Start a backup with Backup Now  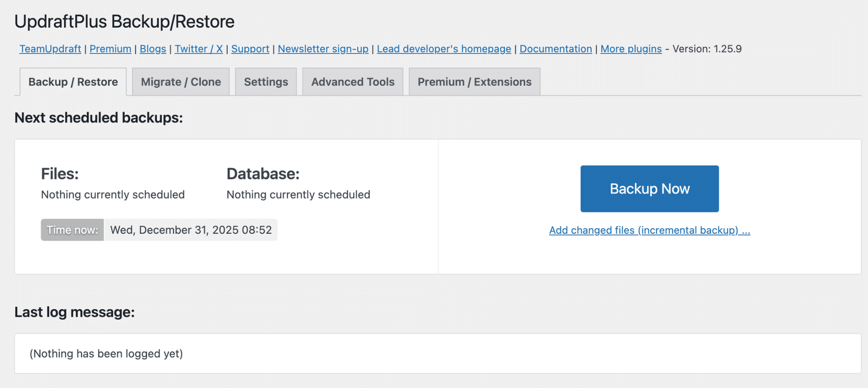pos(649,189)
